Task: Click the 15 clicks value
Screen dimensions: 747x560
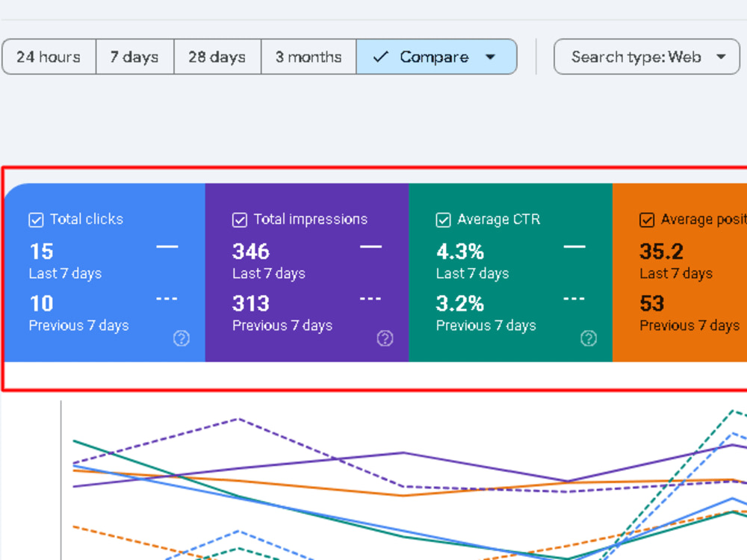Action: 41,252
